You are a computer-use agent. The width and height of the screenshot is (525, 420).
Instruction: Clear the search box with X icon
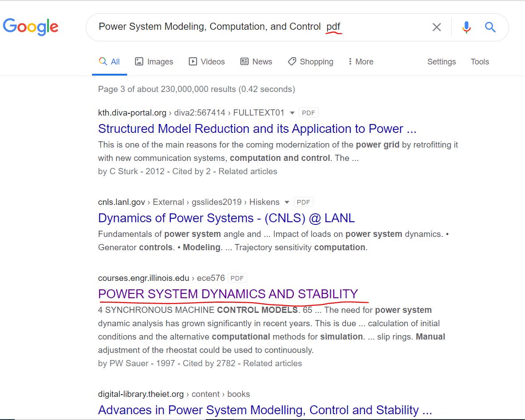point(437,27)
